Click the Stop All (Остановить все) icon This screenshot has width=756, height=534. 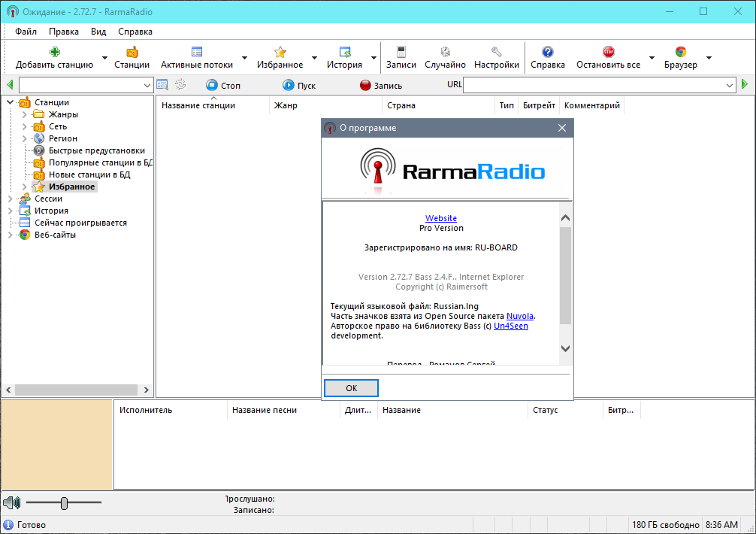(x=608, y=52)
